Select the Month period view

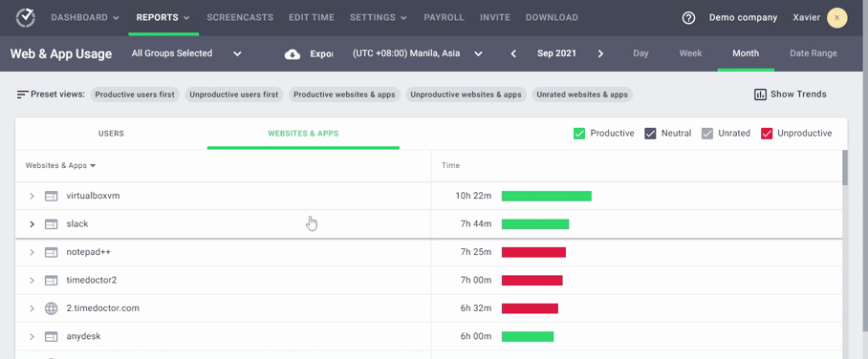coord(746,53)
